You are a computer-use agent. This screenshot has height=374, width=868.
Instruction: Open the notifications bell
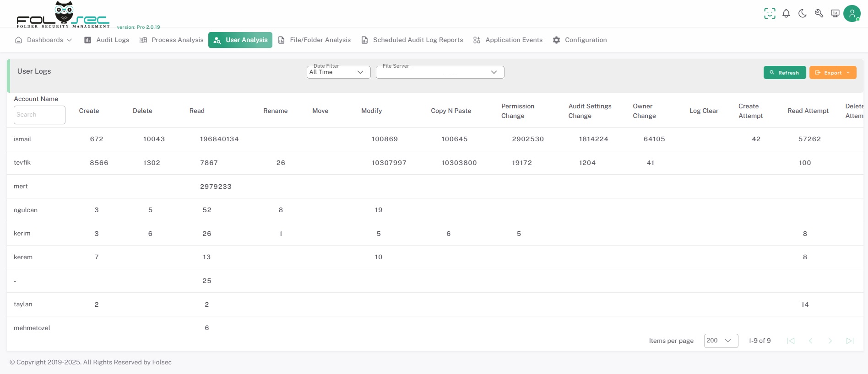[x=786, y=14]
